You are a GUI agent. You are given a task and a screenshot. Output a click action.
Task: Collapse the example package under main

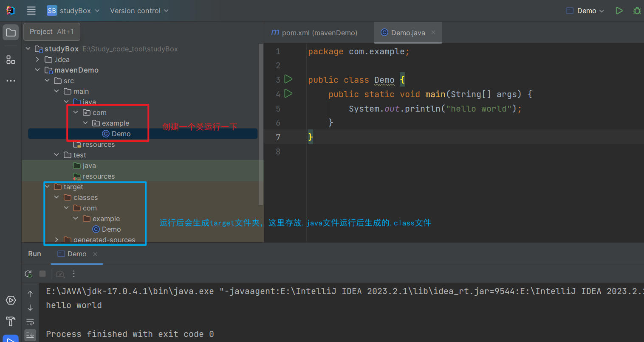coord(85,123)
